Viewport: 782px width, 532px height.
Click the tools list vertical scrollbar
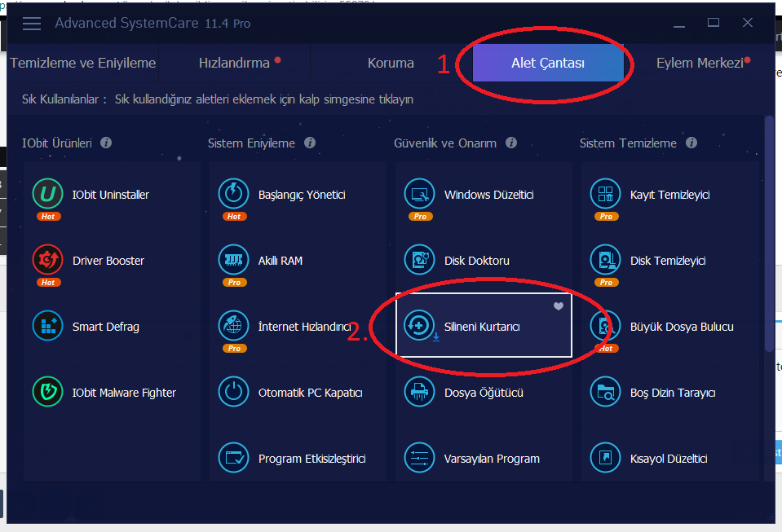point(769,234)
